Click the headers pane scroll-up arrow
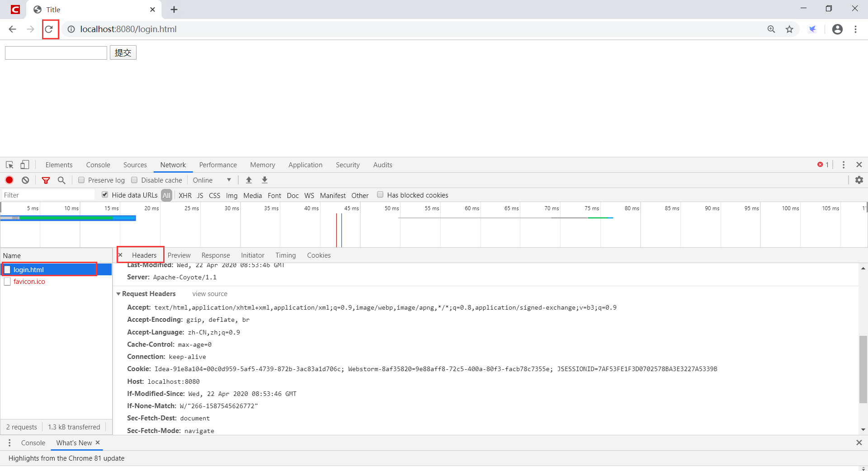The width and height of the screenshot is (868, 471). click(x=863, y=268)
